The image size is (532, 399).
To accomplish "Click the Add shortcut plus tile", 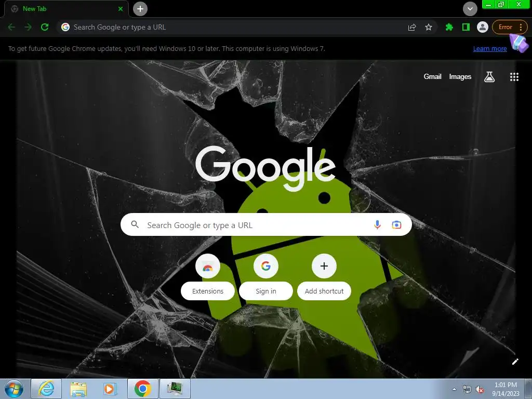I will (x=324, y=267).
